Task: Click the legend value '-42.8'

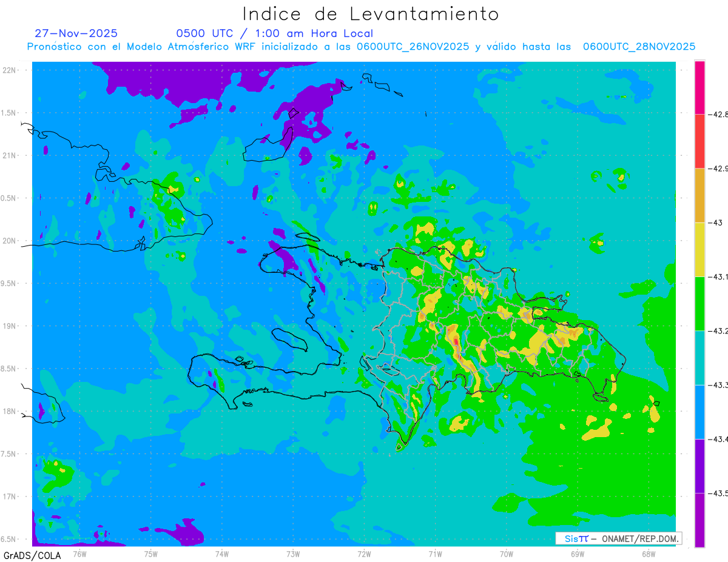Action: pyautogui.click(x=718, y=114)
